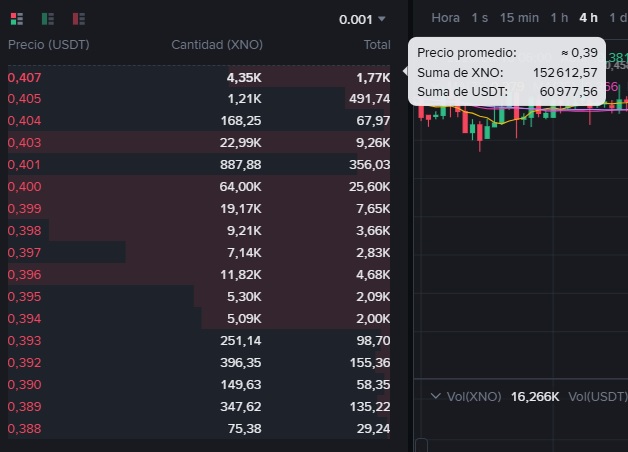Select the 1 s chart interval
The width and height of the screenshot is (628, 452).
(479, 18)
